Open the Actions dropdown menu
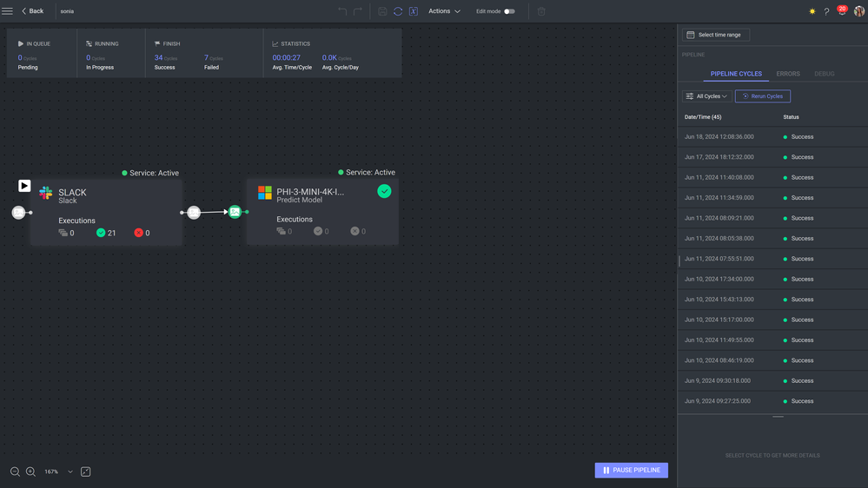The width and height of the screenshot is (868, 488). (444, 11)
